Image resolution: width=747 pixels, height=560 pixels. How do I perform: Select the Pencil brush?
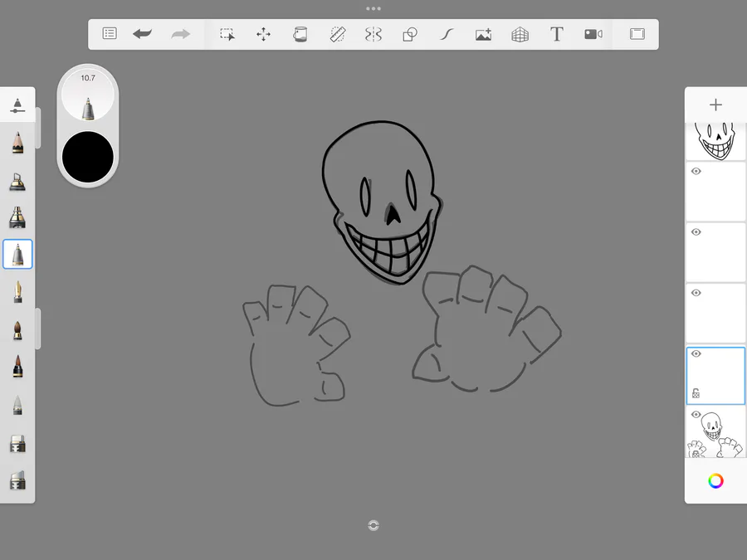[x=17, y=143]
